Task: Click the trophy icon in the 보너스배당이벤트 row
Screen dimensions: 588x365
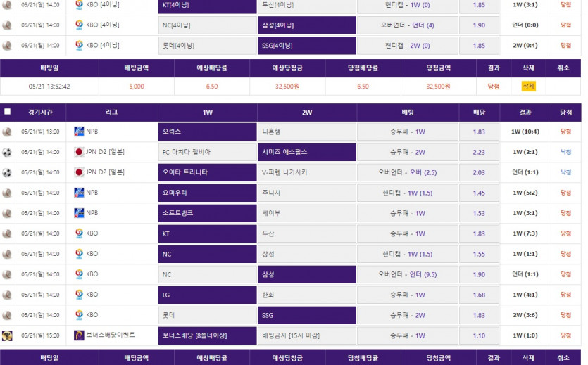Action: coord(7,335)
